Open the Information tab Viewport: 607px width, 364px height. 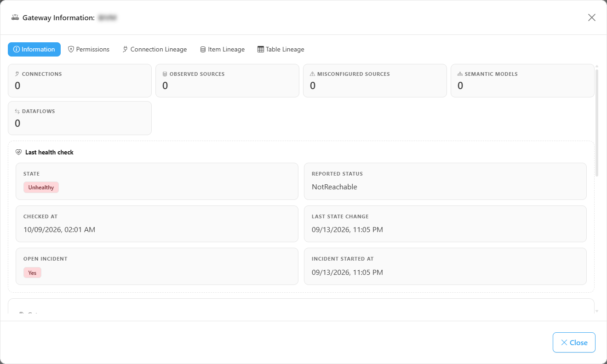coord(34,49)
